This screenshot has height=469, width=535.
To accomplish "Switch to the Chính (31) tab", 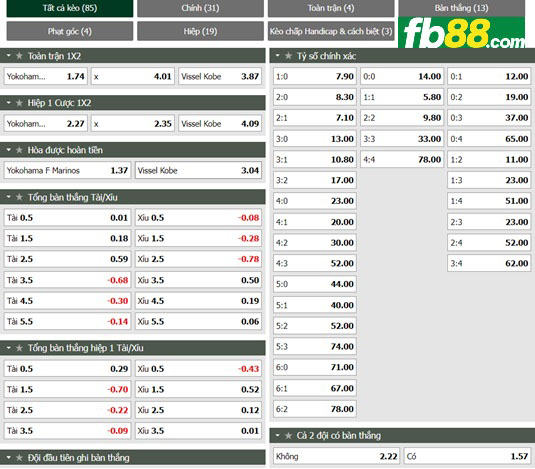I will 200,8.
